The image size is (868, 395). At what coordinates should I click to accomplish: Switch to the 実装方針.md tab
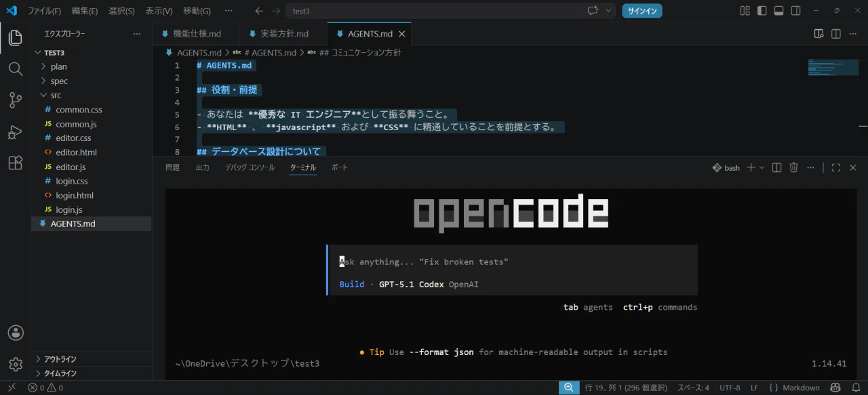click(284, 33)
